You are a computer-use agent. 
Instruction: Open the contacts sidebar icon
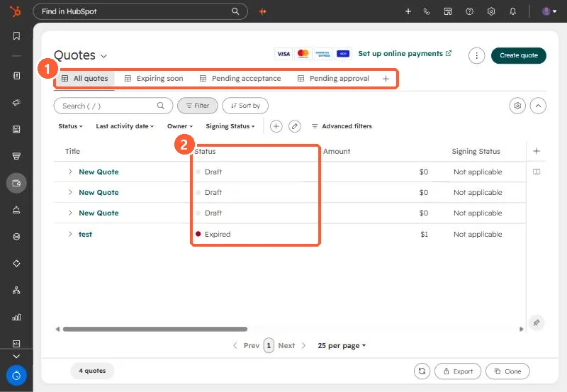pyautogui.click(x=16, y=76)
